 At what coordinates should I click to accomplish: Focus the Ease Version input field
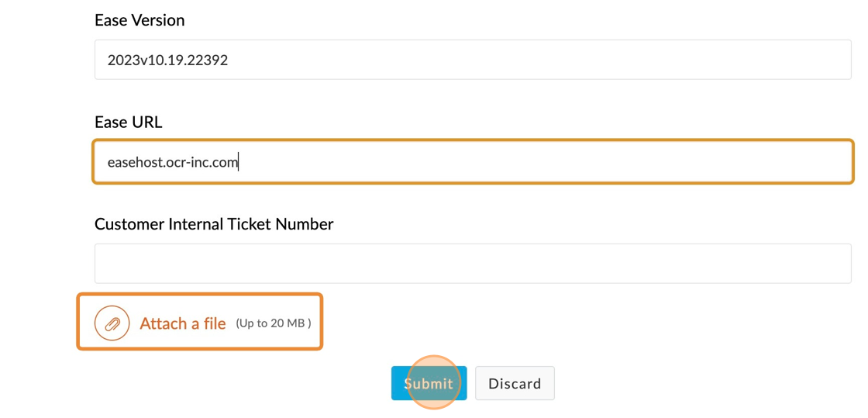(473, 60)
